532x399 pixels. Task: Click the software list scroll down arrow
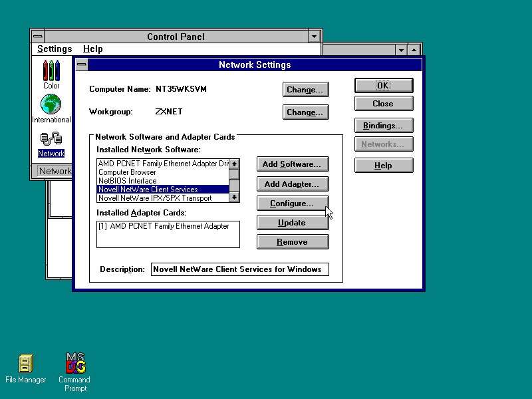(235, 197)
